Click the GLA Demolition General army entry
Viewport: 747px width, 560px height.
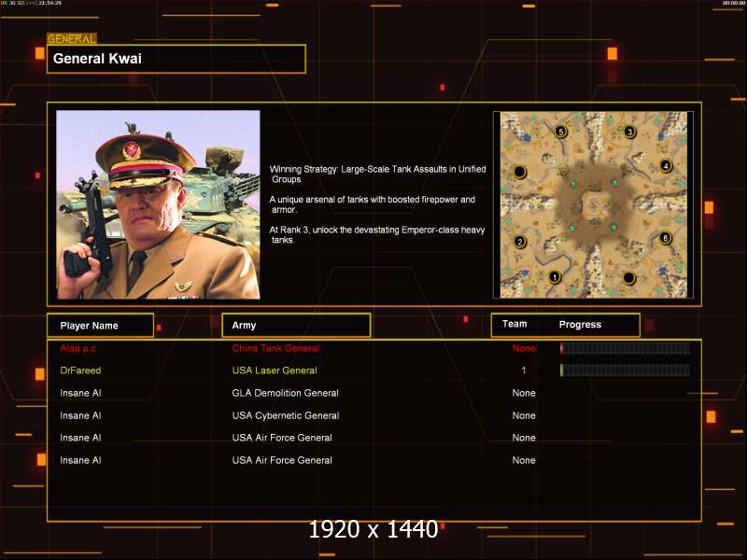coord(285,393)
